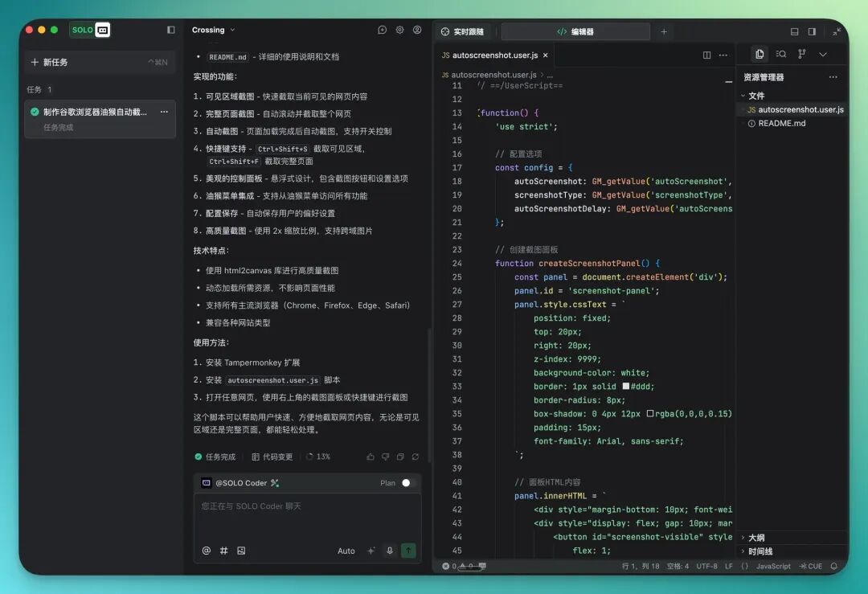The width and height of the screenshot is (868, 594).
Task: Click the LF line ending indicator
Action: tap(728, 567)
